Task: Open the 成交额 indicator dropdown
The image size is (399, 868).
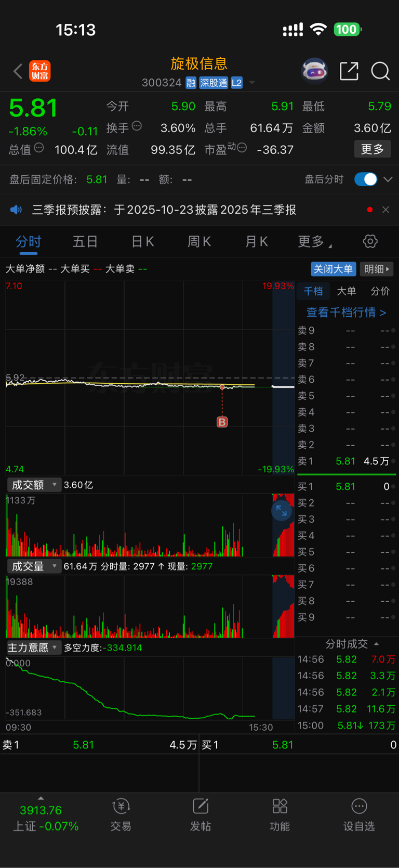Action: tap(34, 485)
